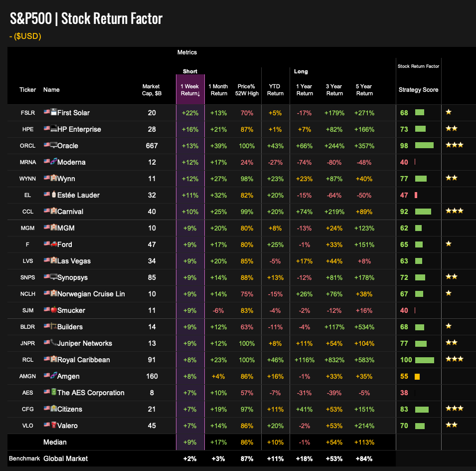Image resolution: width=476 pixels, height=471 pixels.
Task: Click the Royal Caribbean company name
Action: point(83,360)
